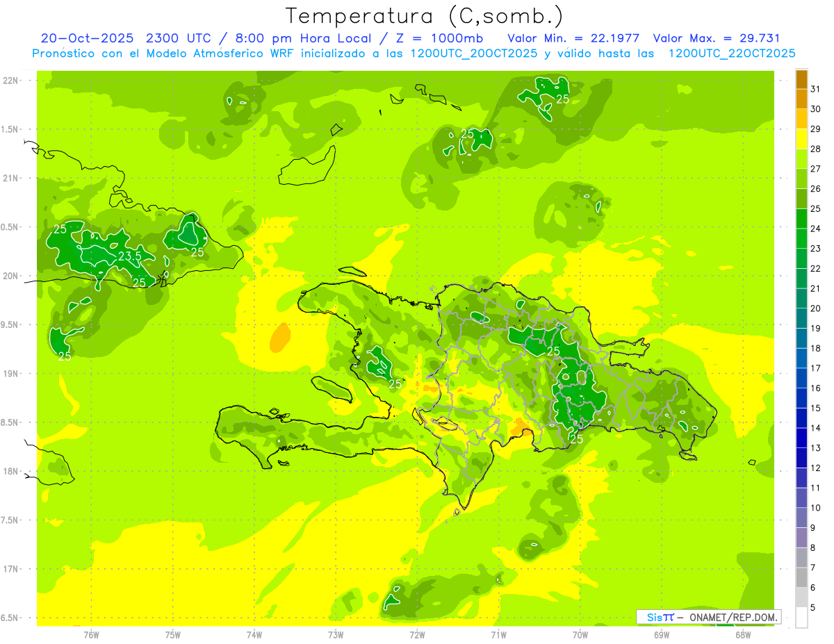Pick the legend label 28
Screen dimensions: 834x644
(816, 149)
